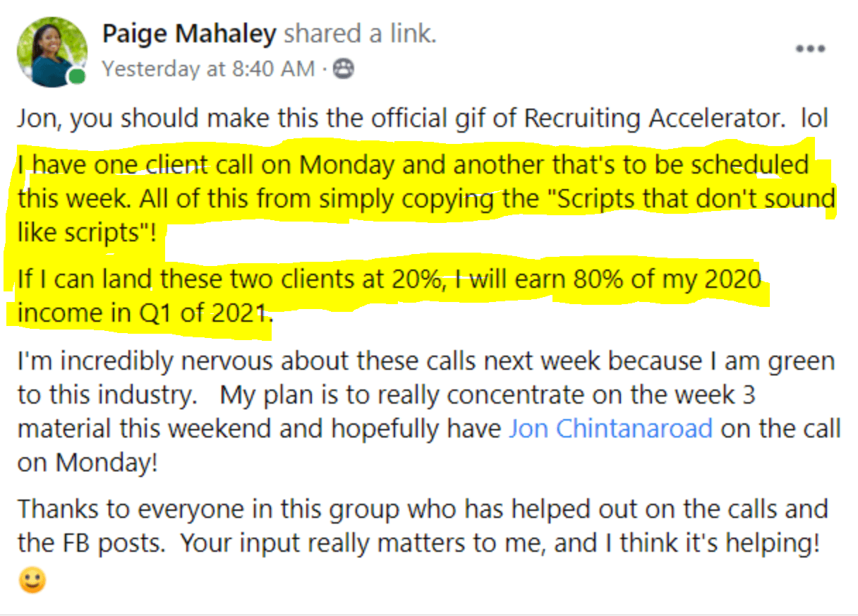This screenshot has height=616, width=858.
Task: Click the smiley emoji ending the post
Action: [32, 581]
